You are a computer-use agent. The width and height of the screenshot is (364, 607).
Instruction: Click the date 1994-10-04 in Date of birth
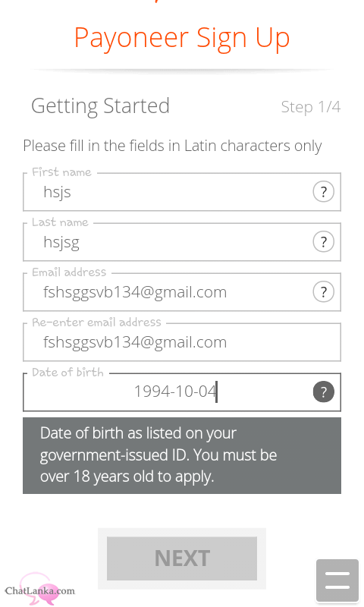point(175,392)
